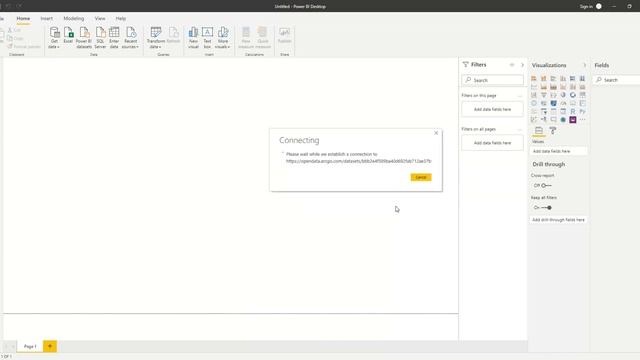Click Filters on this page data field well
This screenshot has width=640, height=360.
493,109
